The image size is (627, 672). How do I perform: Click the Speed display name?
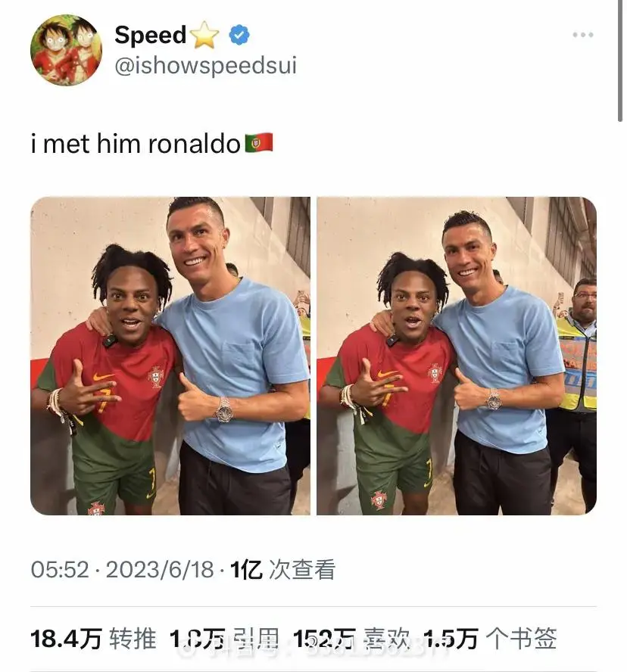coord(151,35)
